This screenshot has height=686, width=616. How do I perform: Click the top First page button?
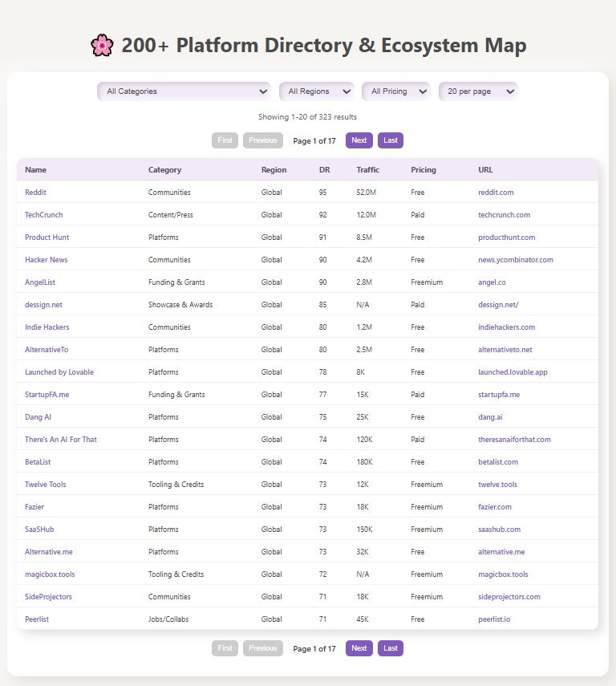(225, 140)
